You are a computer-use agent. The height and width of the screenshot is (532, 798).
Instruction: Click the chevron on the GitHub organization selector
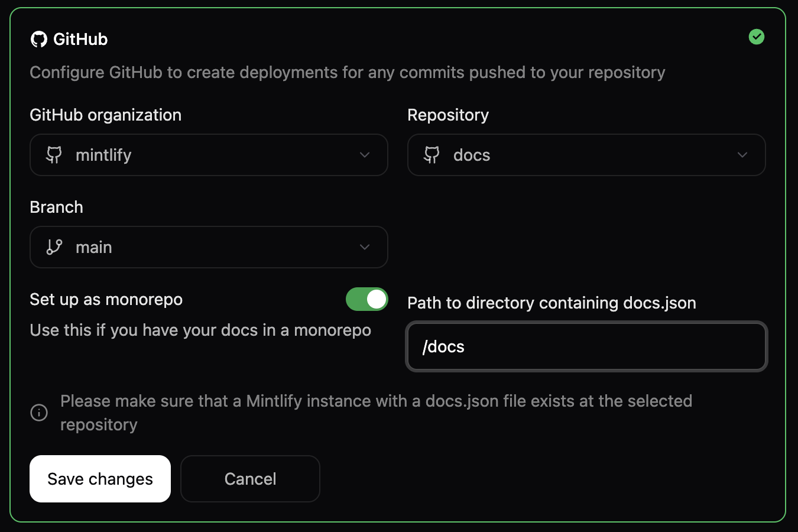tap(365, 155)
